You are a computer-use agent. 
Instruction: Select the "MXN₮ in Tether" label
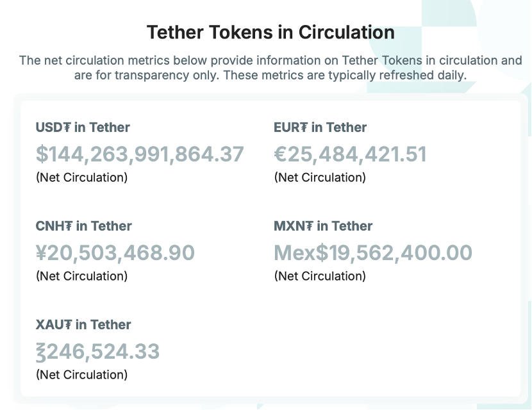click(323, 226)
